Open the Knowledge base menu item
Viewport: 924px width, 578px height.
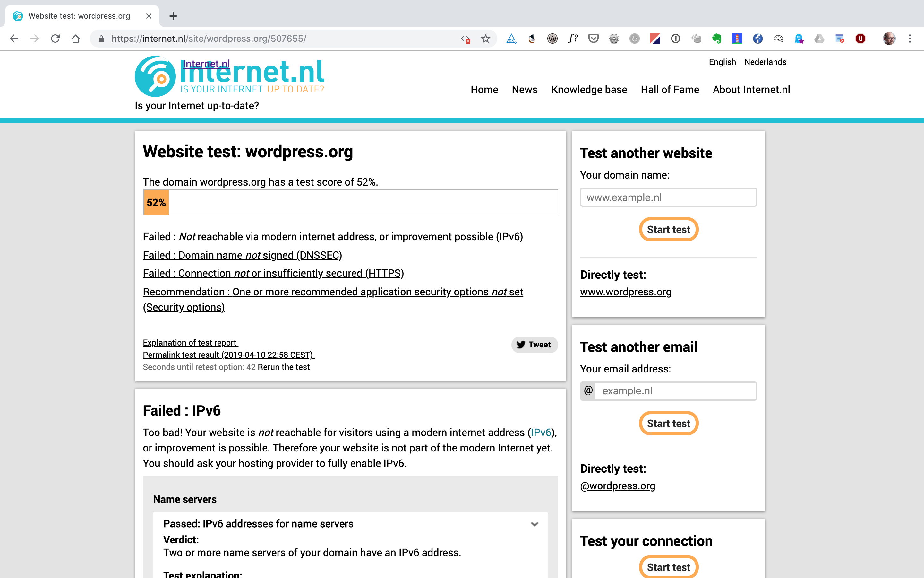[x=589, y=90]
